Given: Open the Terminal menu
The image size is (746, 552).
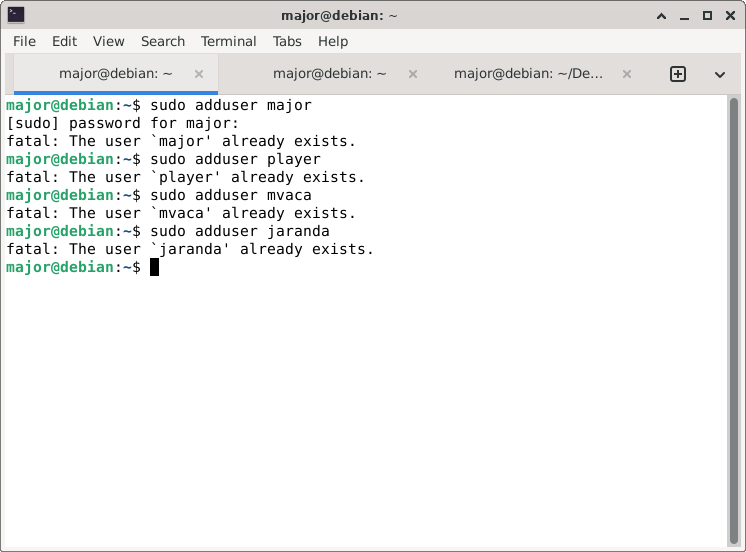Looking at the screenshot, I should point(229,41).
